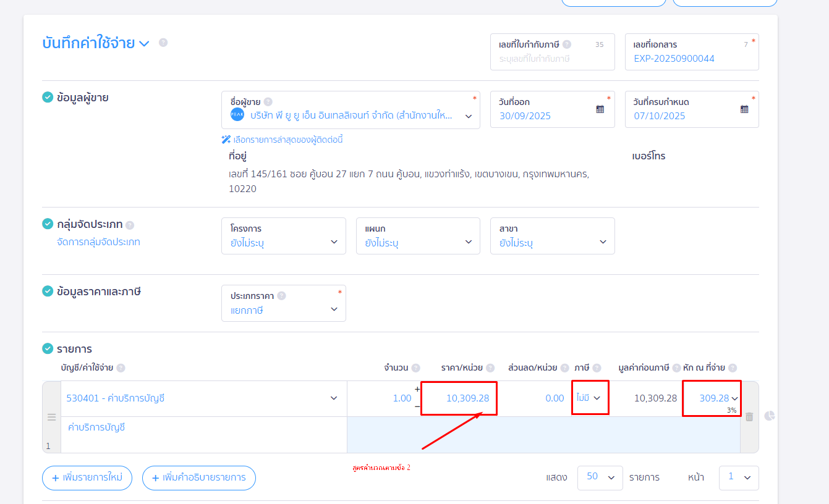This screenshot has width=829, height=504.
Task: Click the pie chart icon on item row
Action: click(x=770, y=416)
